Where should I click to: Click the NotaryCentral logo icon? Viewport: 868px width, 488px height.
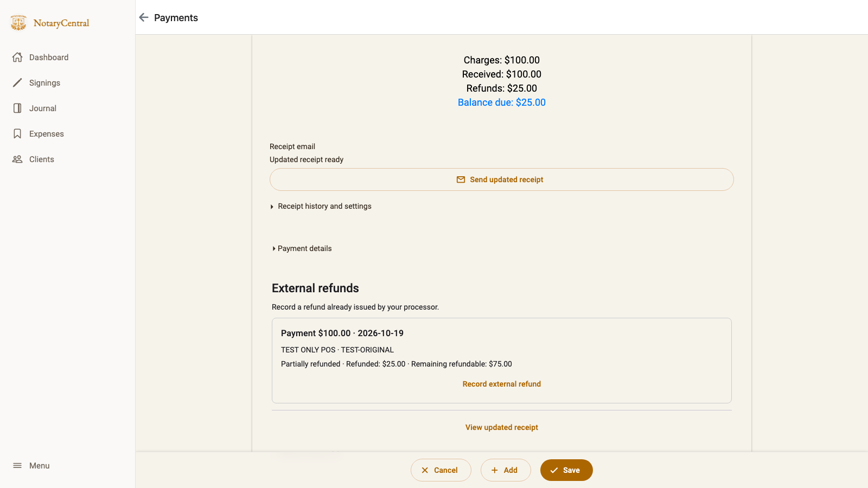tap(18, 23)
